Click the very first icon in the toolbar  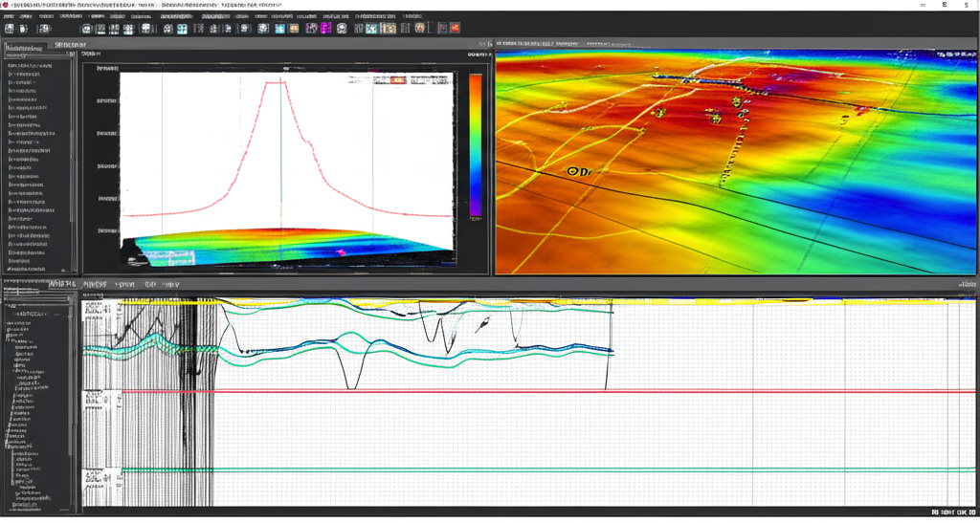pyautogui.click(x=10, y=29)
